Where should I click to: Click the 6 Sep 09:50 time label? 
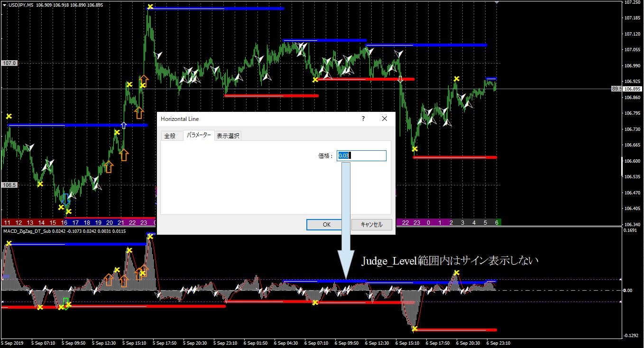[x=346, y=343]
